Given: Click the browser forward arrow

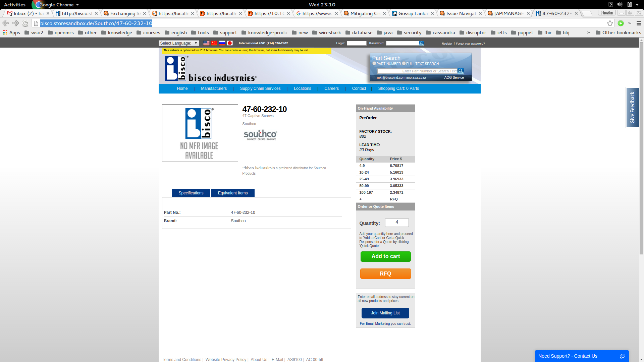Looking at the screenshot, I should pos(15,23).
